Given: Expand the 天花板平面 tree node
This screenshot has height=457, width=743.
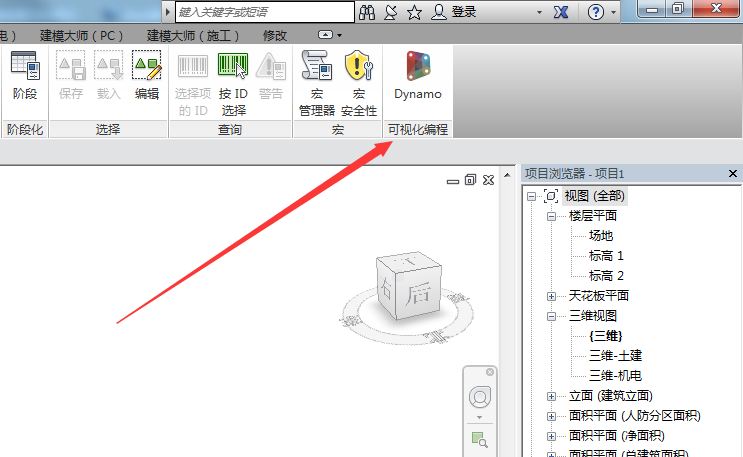Looking at the screenshot, I should pyautogui.click(x=551, y=296).
